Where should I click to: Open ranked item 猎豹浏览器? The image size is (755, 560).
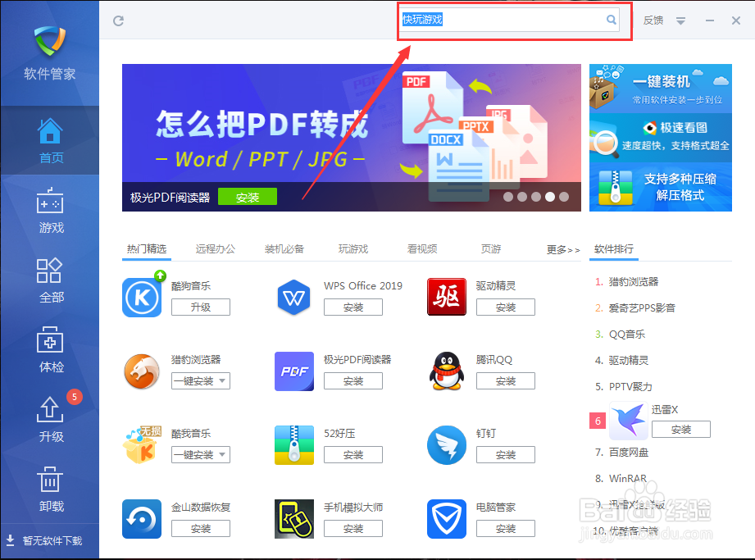[633, 282]
